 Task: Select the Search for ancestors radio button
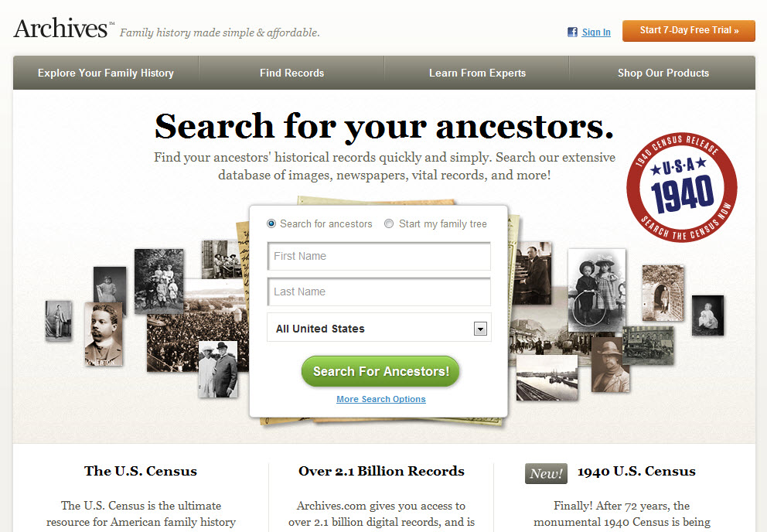271,223
